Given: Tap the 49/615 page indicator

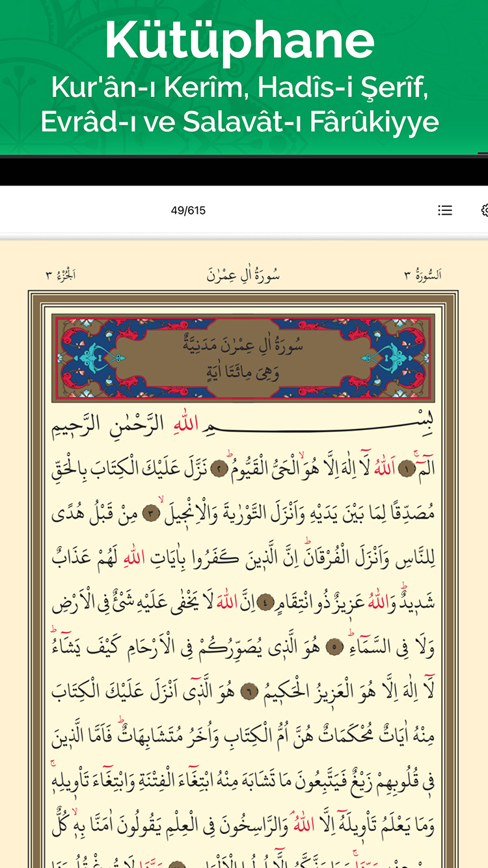Looking at the screenshot, I should pyautogui.click(x=188, y=210).
